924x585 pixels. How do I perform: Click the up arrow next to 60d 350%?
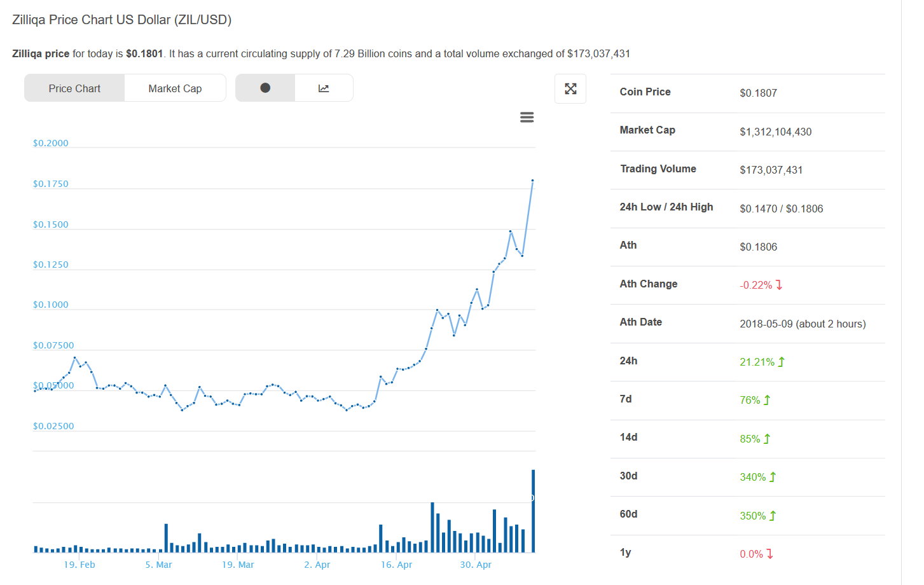(x=773, y=516)
